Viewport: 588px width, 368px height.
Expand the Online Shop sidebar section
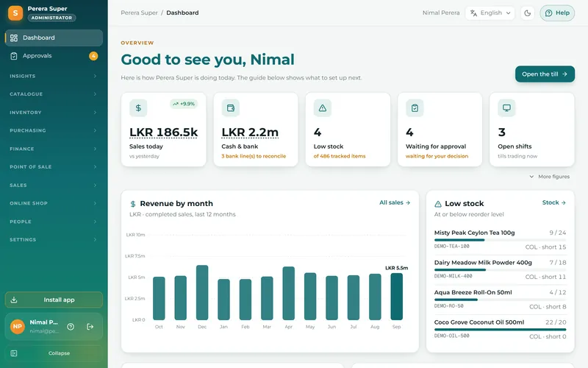point(54,203)
